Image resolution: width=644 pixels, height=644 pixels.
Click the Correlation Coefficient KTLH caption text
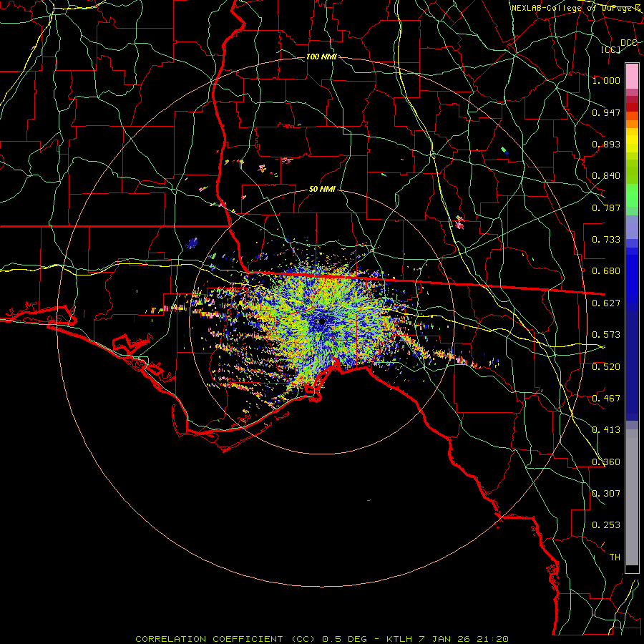(x=322, y=639)
